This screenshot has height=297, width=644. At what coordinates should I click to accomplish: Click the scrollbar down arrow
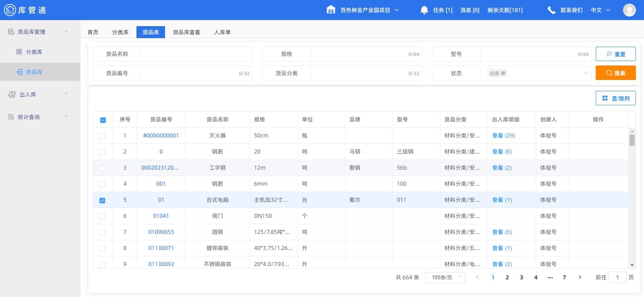(x=632, y=265)
